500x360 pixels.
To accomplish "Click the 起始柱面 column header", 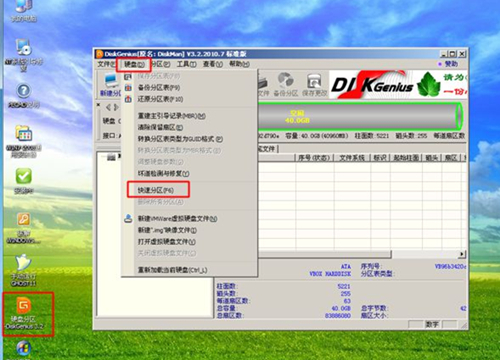I will [x=406, y=158].
